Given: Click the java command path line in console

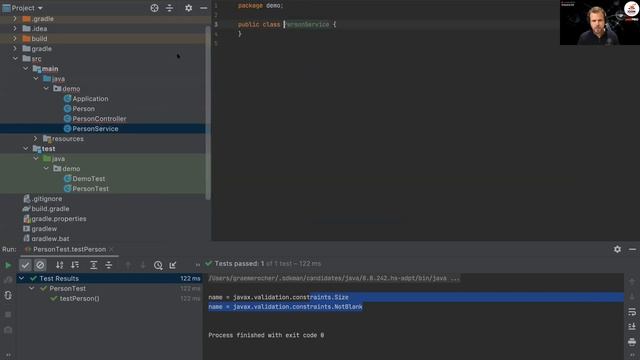Looking at the screenshot, I should coord(334,278).
